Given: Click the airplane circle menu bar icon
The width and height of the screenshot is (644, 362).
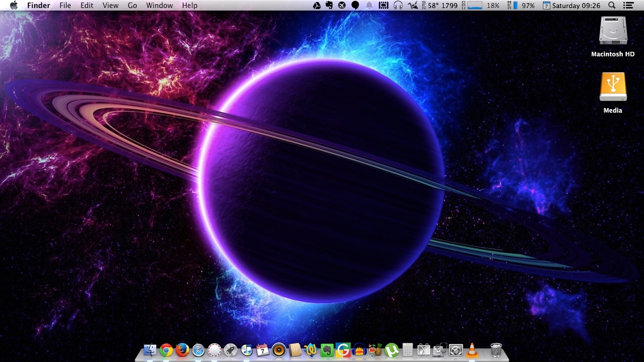Looking at the screenshot, I should (x=342, y=6).
